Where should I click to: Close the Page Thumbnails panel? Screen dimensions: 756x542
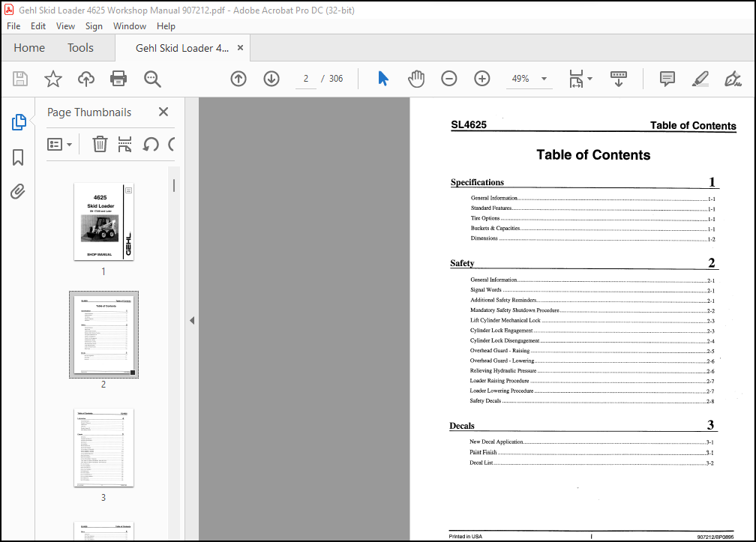point(163,112)
